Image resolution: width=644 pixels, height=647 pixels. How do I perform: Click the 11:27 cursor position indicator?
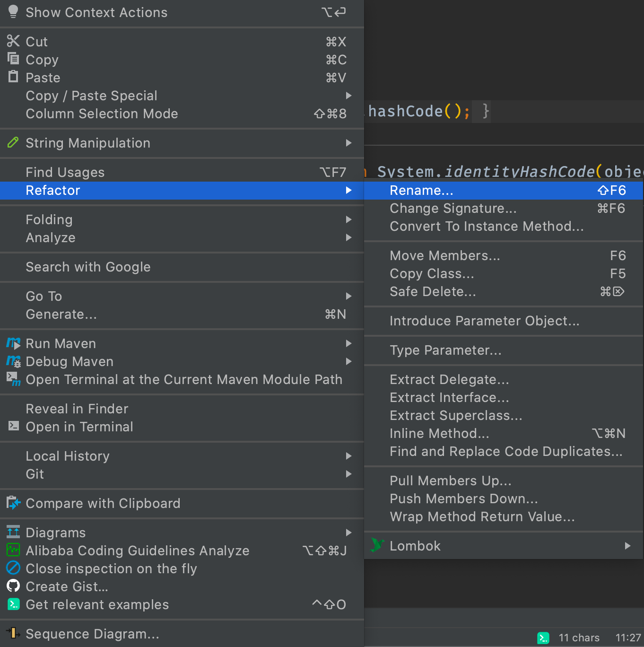[x=628, y=638]
